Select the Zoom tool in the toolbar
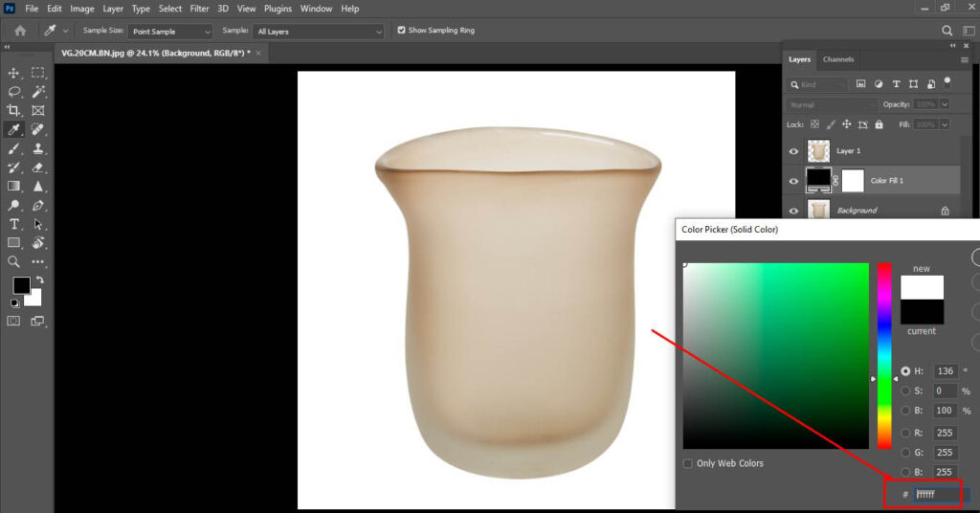The image size is (980, 513). point(13,262)
